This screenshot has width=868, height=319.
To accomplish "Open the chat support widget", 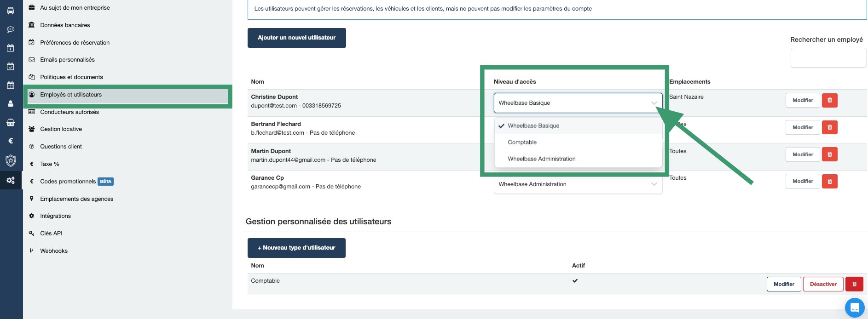I will coord(855,308).
